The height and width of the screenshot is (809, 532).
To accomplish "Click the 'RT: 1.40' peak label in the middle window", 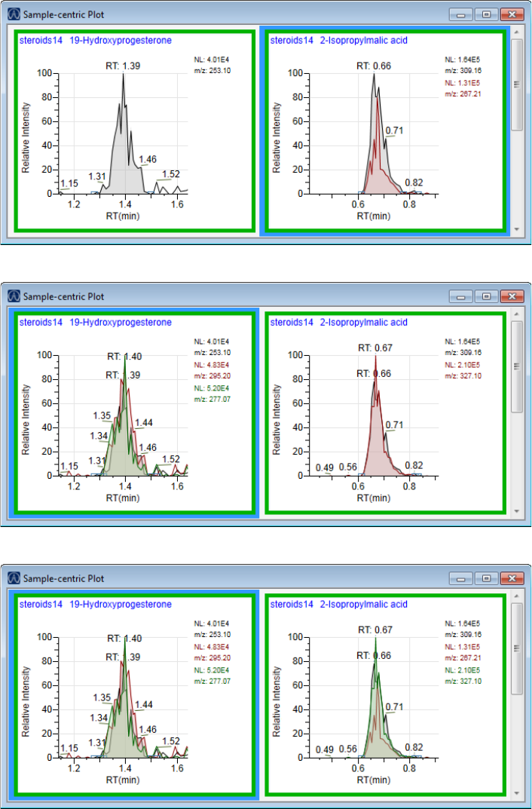I will (x=124, y=356).
